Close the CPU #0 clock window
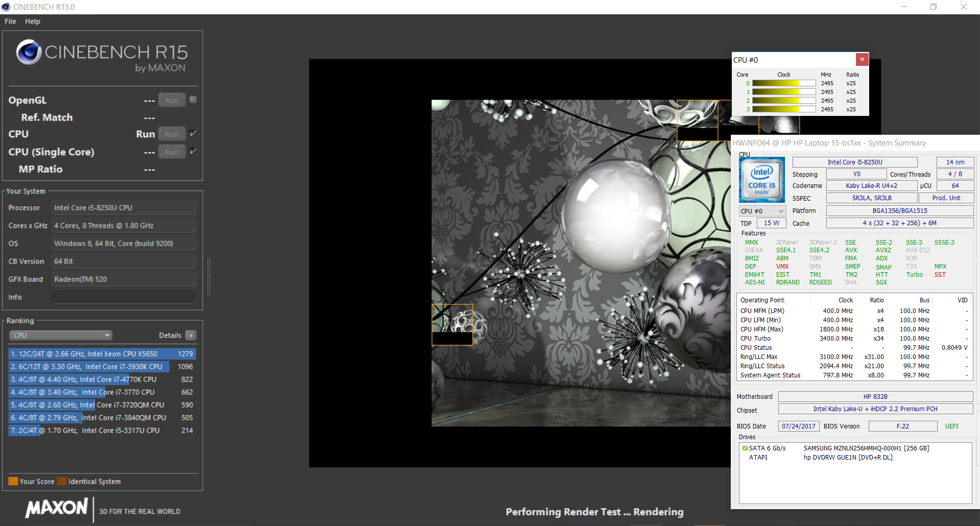This screenshot has width=980, height=526. point(862,59)
